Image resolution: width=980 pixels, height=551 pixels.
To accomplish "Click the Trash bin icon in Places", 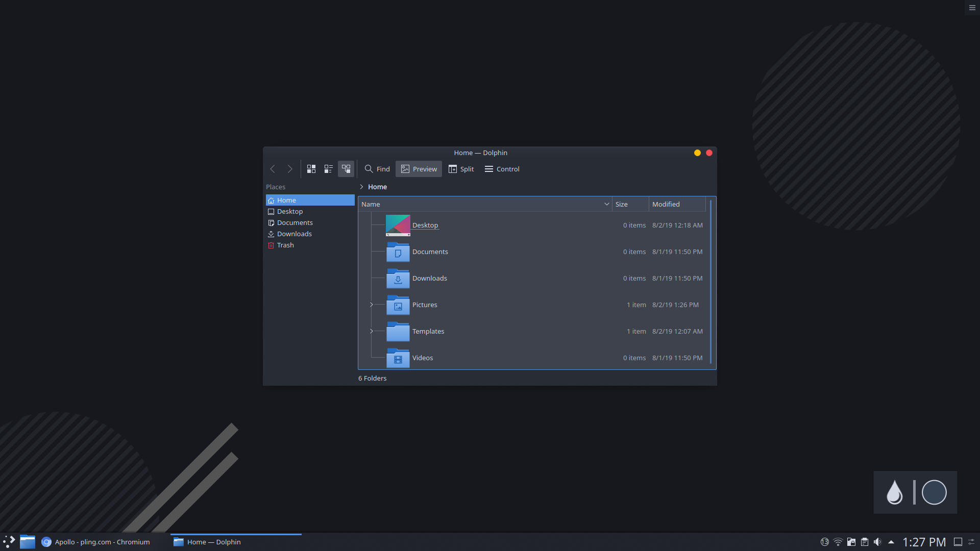I will pos(271,245).
